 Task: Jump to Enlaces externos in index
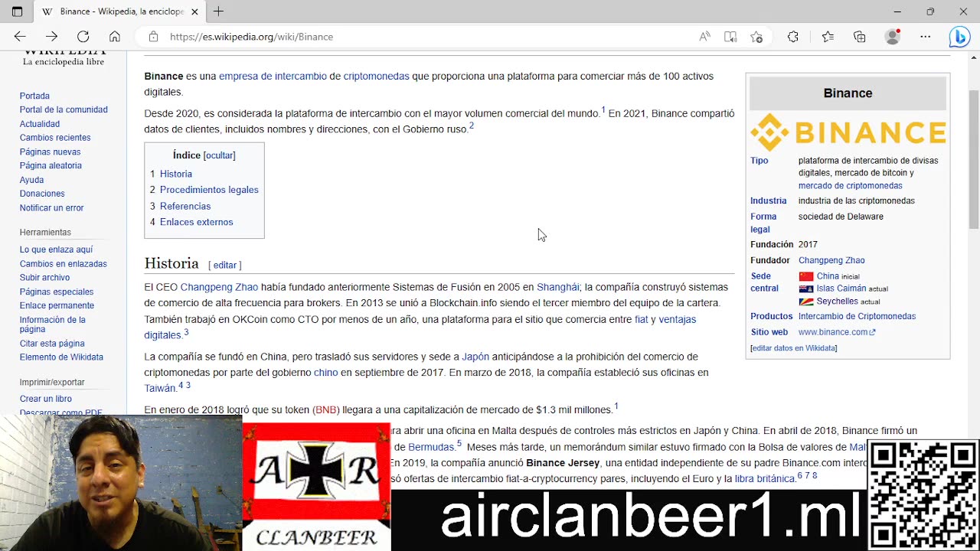(x=196, y=222)
